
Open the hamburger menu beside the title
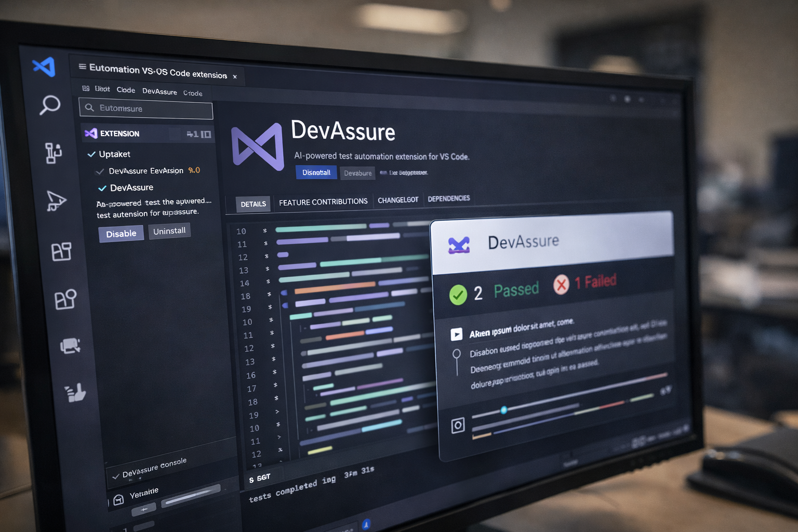(x=82, y=66)
